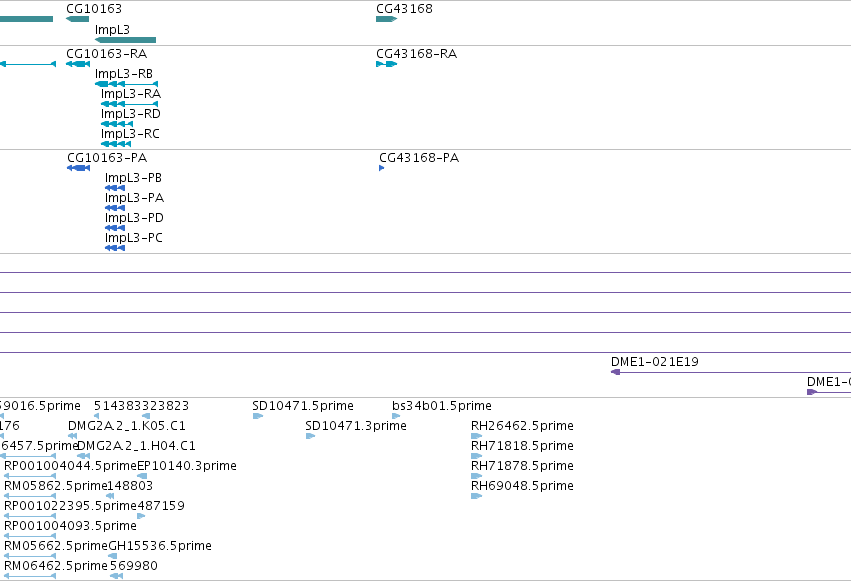Click the 148803 EST label
The width and height of the screenshot is (851, 581).
130,486
